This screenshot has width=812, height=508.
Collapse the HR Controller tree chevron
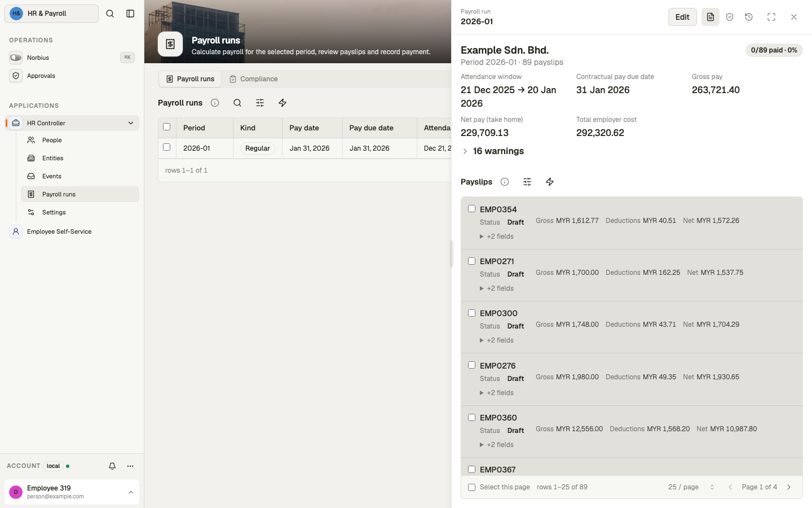click(131, 123)
